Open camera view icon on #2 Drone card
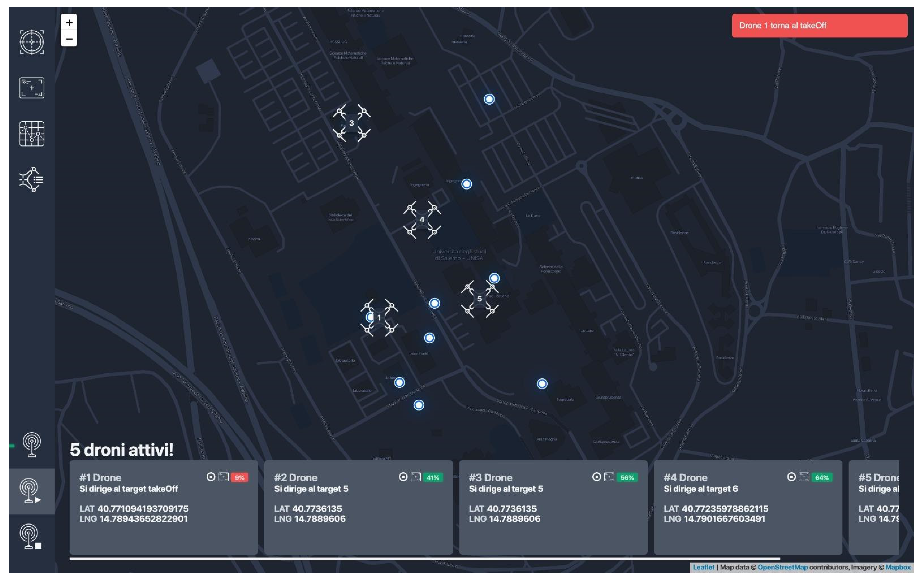This screenshot has width=924, height=581. [x=416, y=477]
